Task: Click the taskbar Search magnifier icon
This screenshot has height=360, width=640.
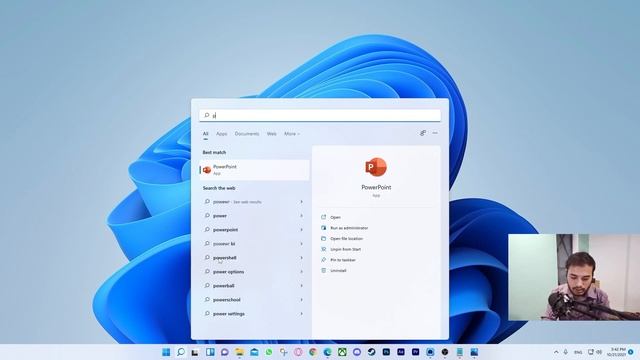Action: 181,352
